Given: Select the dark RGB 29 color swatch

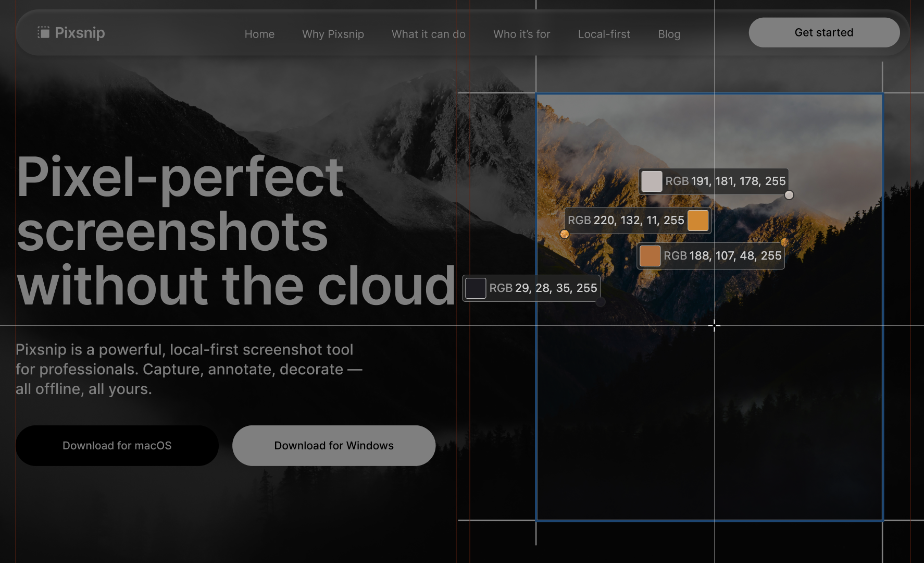Looking at the screenshot, I should [x=476, y=288].
